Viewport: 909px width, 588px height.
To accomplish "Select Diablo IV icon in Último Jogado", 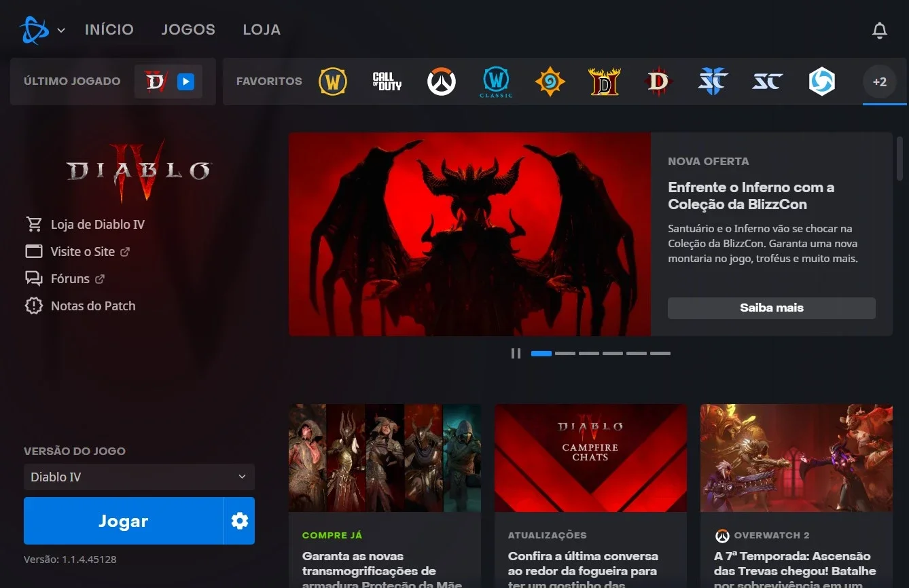I will click(156, 82).
